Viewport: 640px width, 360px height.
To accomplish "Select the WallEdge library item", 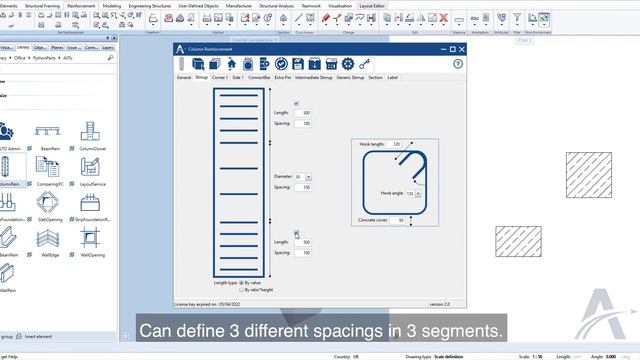I will pos(48,242).
